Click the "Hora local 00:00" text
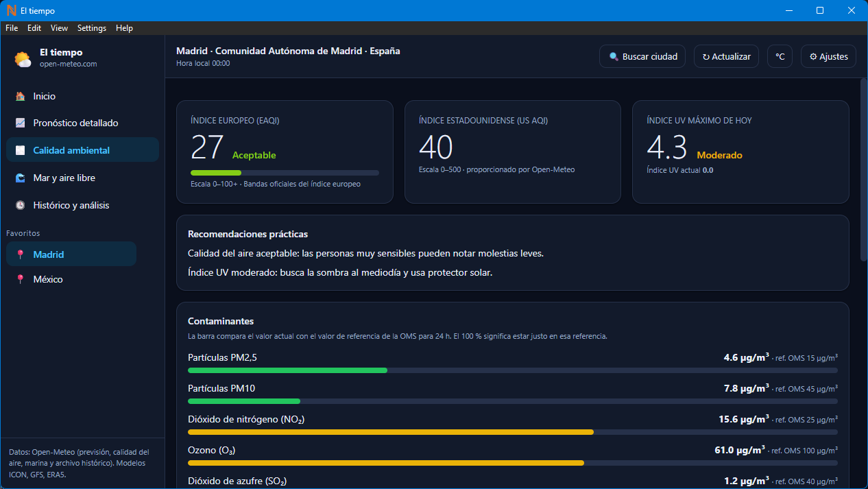The height and width of the screenshot is (489, 868). click(203, 64)
